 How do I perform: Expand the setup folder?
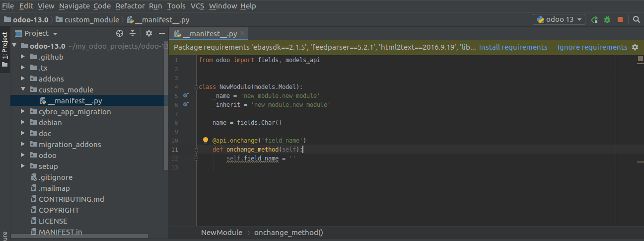point(23,166)
